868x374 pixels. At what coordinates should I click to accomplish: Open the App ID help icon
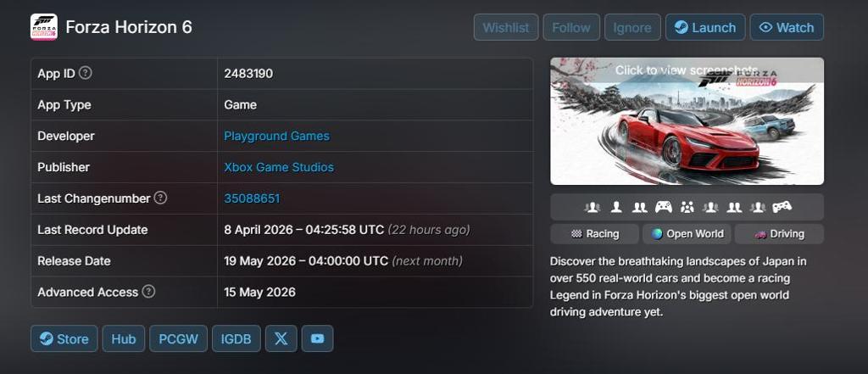[86, 73]
